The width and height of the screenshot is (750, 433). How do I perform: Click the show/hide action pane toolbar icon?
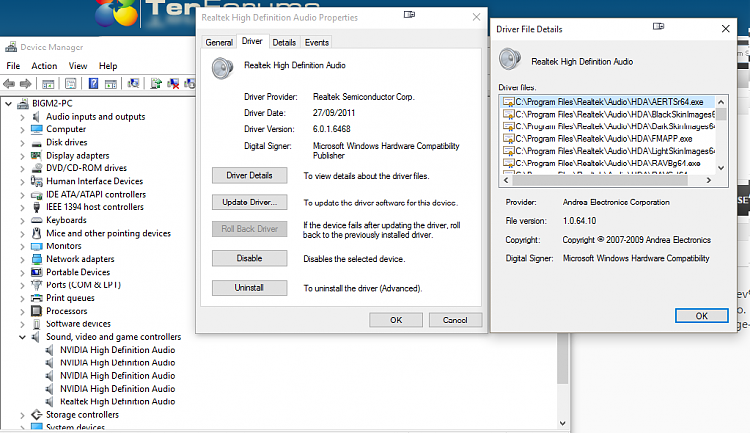tap(111, 84)
